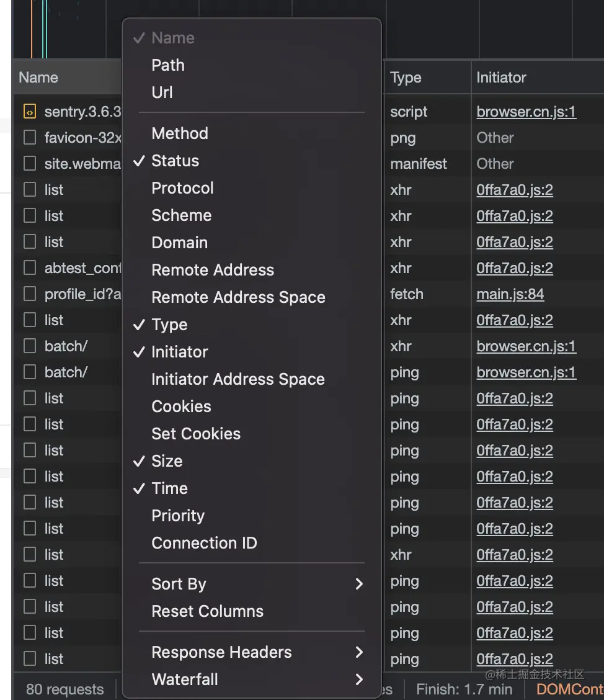Click the favicon-32x file icon
This screenshot has height=700, width=604.
pyautogui.click(x=29, y=138)
